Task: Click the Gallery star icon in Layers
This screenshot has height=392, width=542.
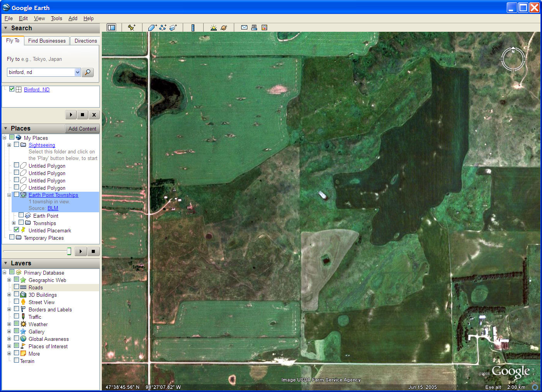Action: (23, 332)
